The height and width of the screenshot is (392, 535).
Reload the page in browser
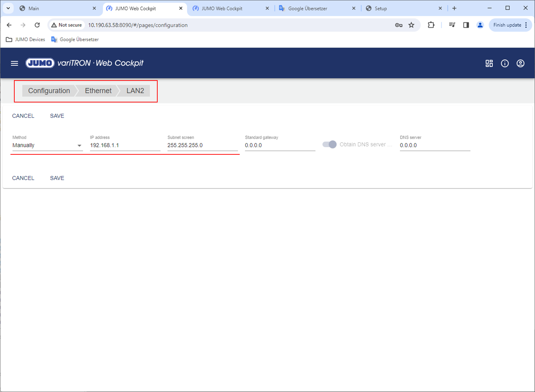click(37, 25)
